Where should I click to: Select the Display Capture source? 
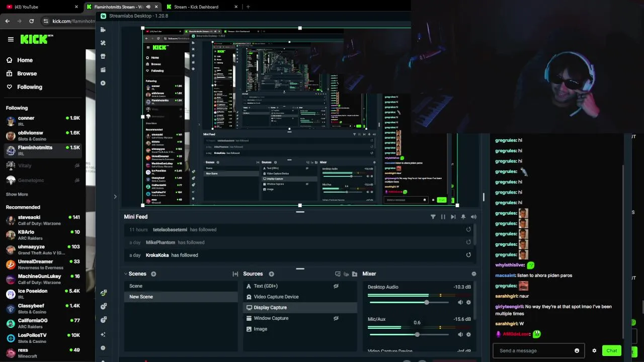pyautogui.click(x=300, y=307)
